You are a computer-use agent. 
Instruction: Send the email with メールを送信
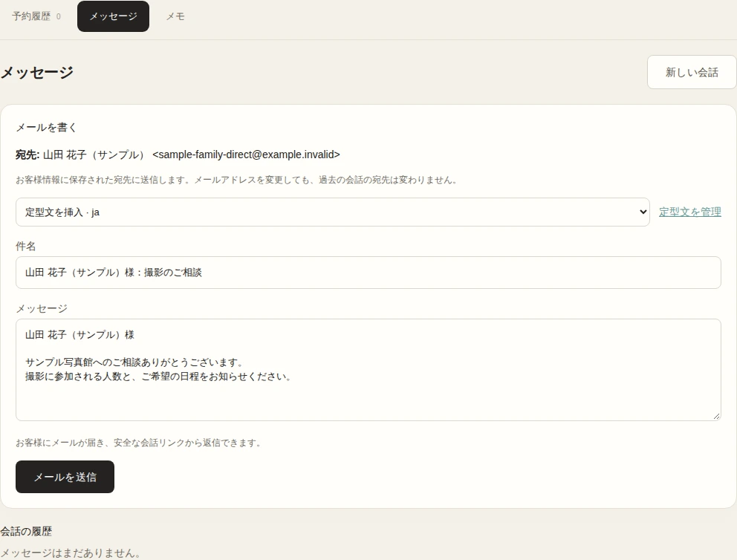pos(65,477)
